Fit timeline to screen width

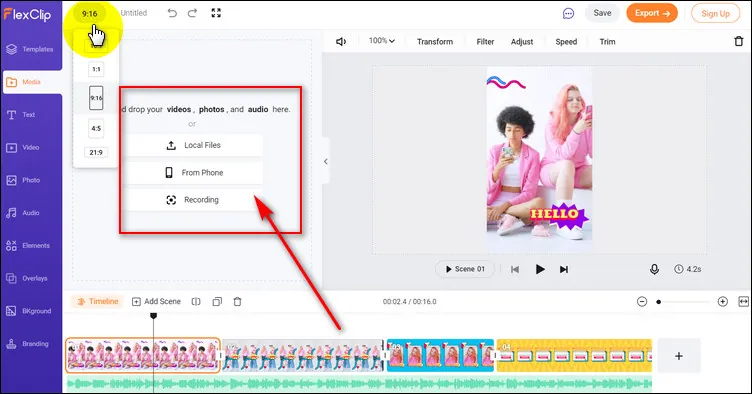click(x=743, y=301)
